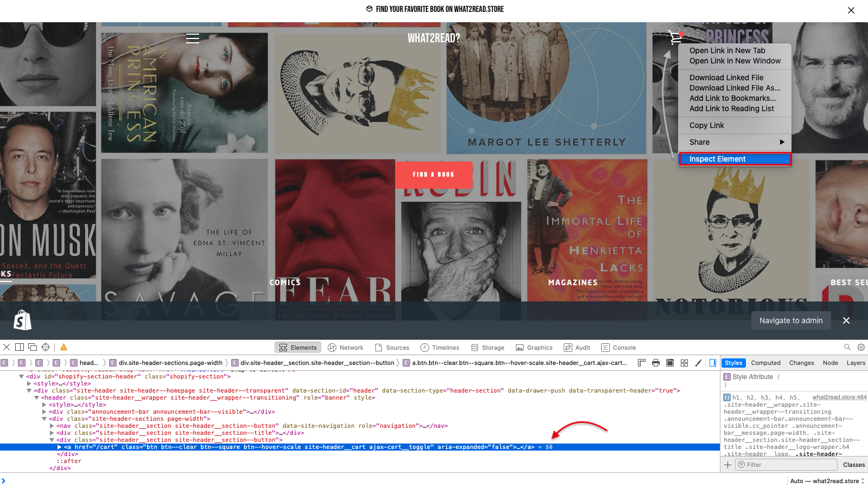868x488 pixels.
Task: Show the Styles sidebar panel
Action: point(733,363)
